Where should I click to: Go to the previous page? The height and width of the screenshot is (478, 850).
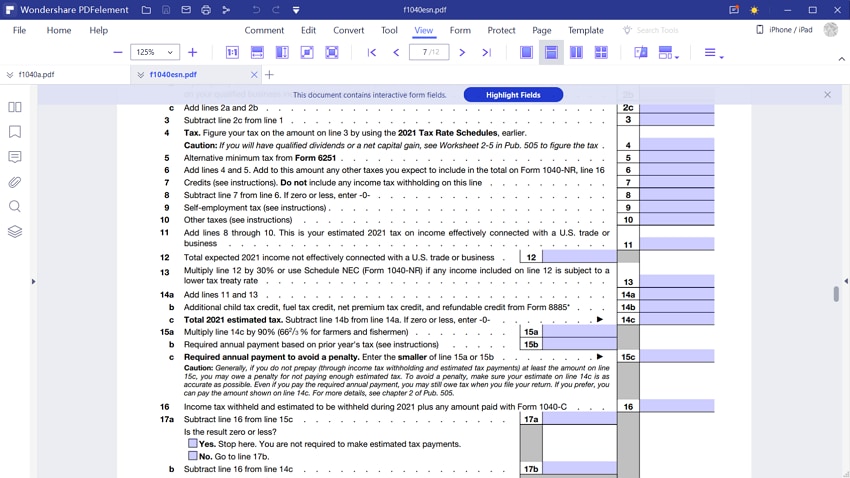coord(396,53)
